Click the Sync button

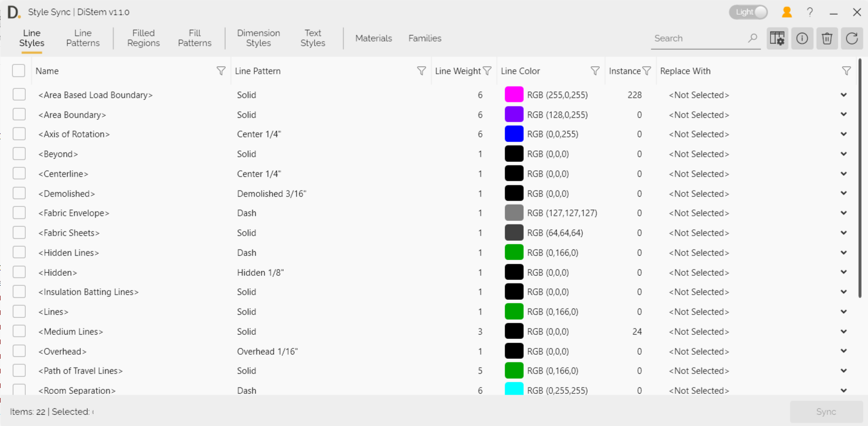pos(826,411)
